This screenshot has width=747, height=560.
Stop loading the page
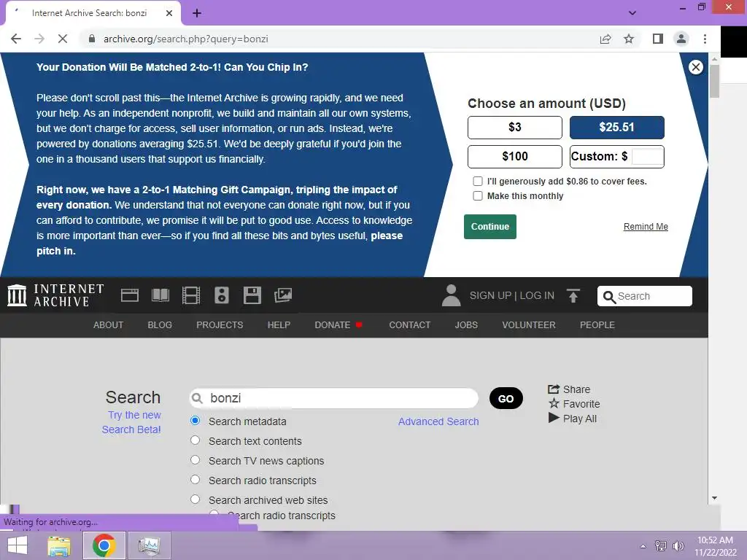pyautogui.click(x=63, y=39)
